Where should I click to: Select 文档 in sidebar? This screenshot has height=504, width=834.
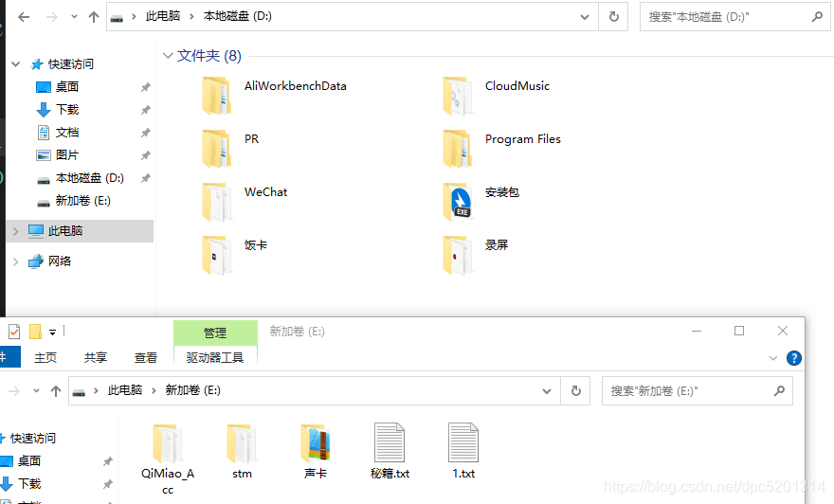67,133
